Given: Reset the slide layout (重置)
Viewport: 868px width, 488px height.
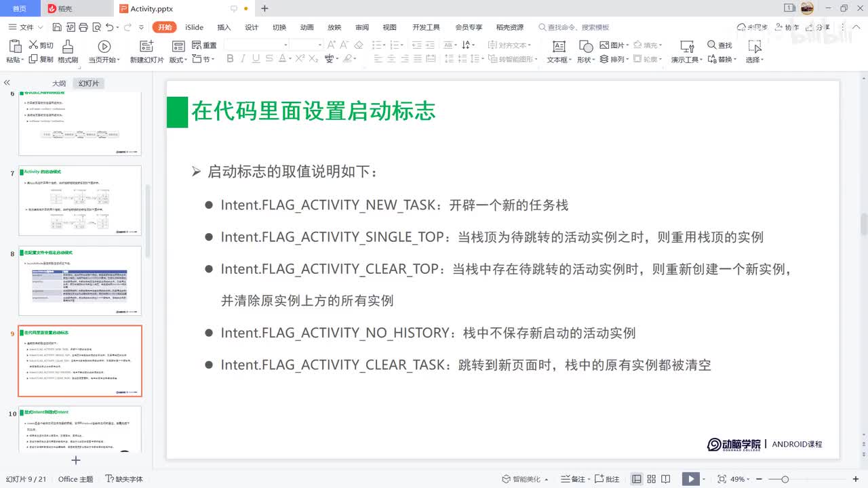Looking at the screenshot, I should pyautogui.click(x=204, y=45).
